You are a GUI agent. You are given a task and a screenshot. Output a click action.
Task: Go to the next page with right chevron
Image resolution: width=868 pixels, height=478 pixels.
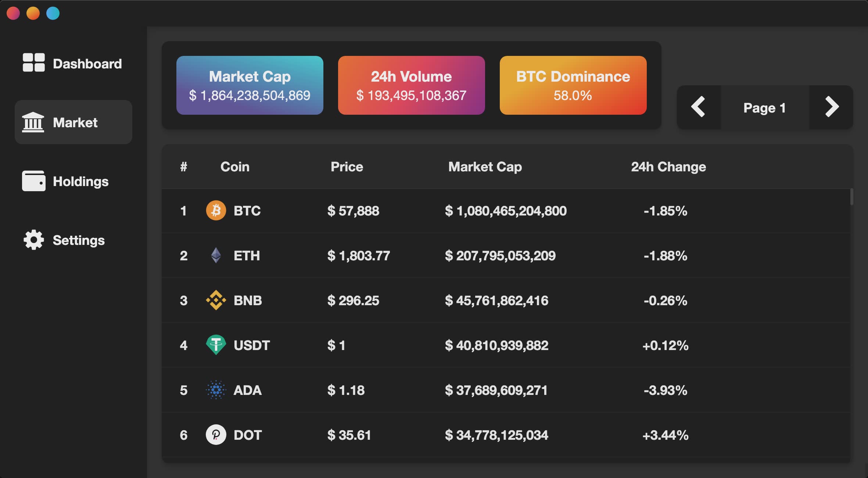(831, 107)
